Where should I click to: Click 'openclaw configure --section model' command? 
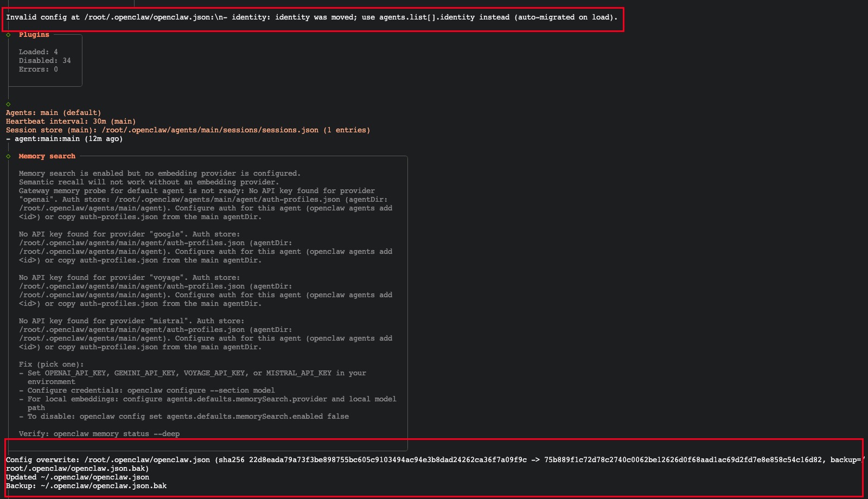pyautogui.click(x=201, y=391)
